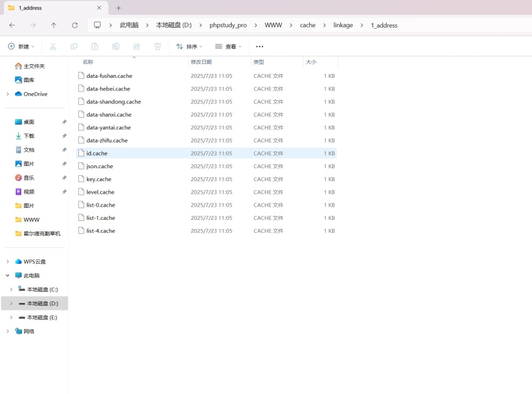Close the 1_address tab
The height and width of the screenshot is (394, 532).
tap(99, 8)
